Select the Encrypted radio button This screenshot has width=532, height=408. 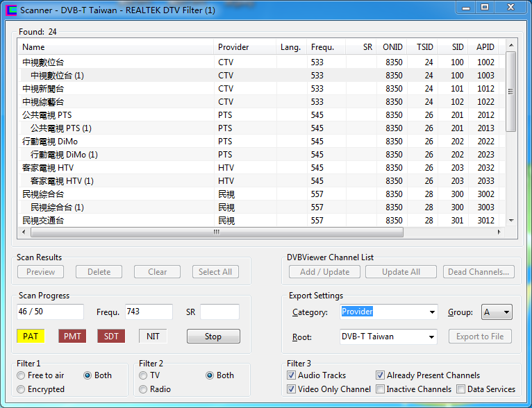click(x=40, y=389)
